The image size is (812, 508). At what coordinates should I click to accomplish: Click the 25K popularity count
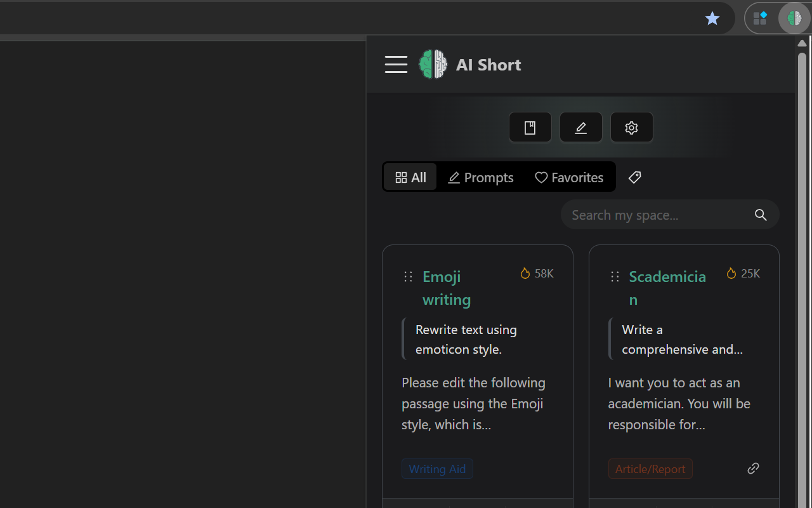750,273
